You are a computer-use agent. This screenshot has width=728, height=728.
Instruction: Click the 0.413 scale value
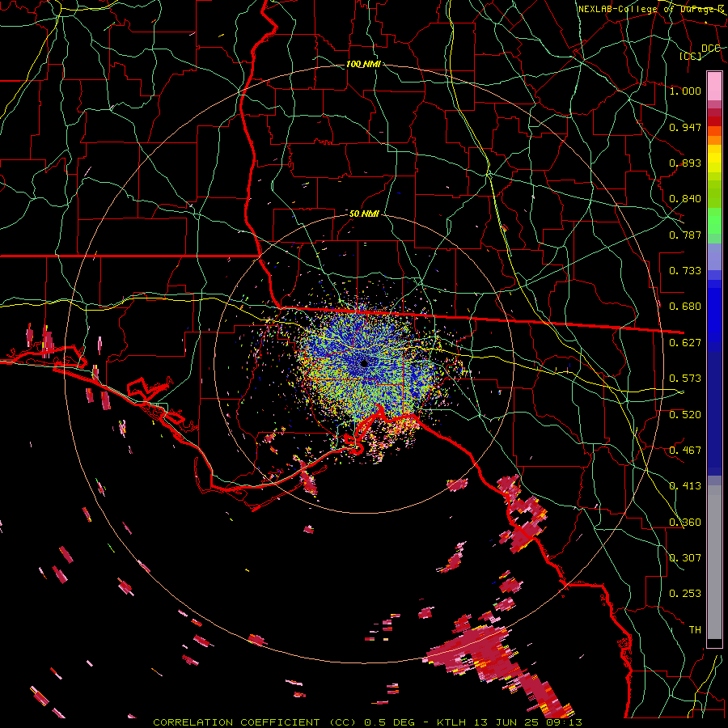coord(685,486)
